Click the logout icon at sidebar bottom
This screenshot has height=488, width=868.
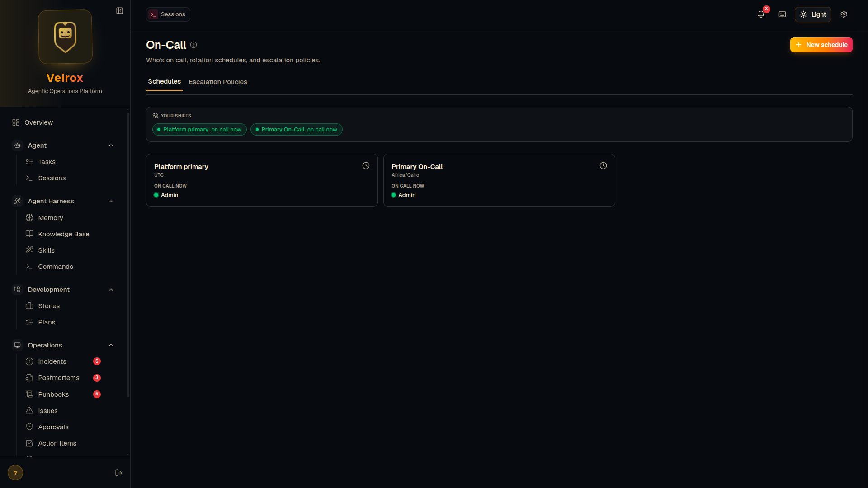click(118, 473)
